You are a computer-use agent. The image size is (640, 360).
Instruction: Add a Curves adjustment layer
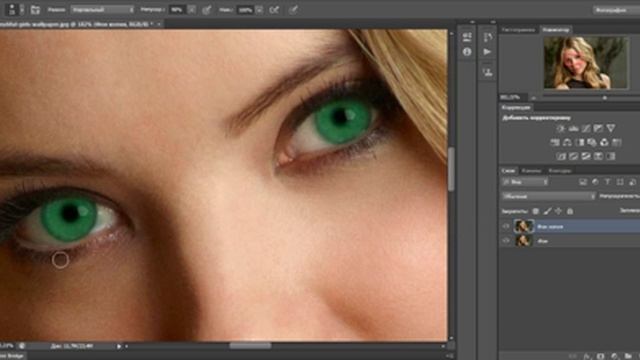tap(586, 128)
